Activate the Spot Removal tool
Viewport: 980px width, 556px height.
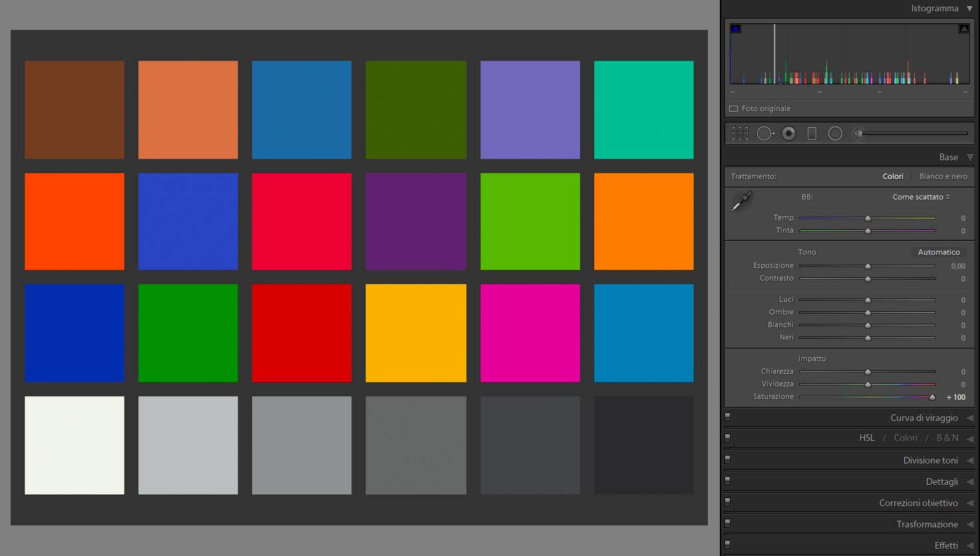pos(765,134)
